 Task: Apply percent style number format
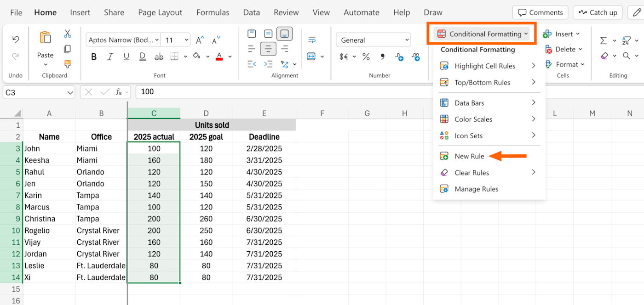(366, 56)
